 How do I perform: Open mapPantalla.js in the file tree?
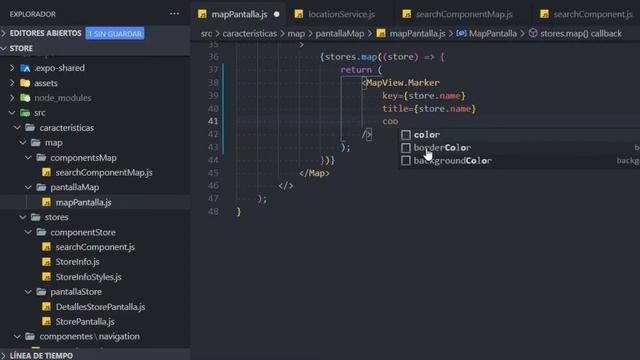tap(83, 202)
